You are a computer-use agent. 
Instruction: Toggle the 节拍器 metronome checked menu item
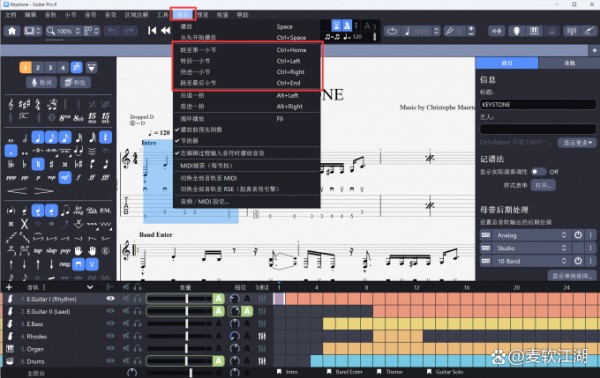pyautogui.click(x=246, y=140)
